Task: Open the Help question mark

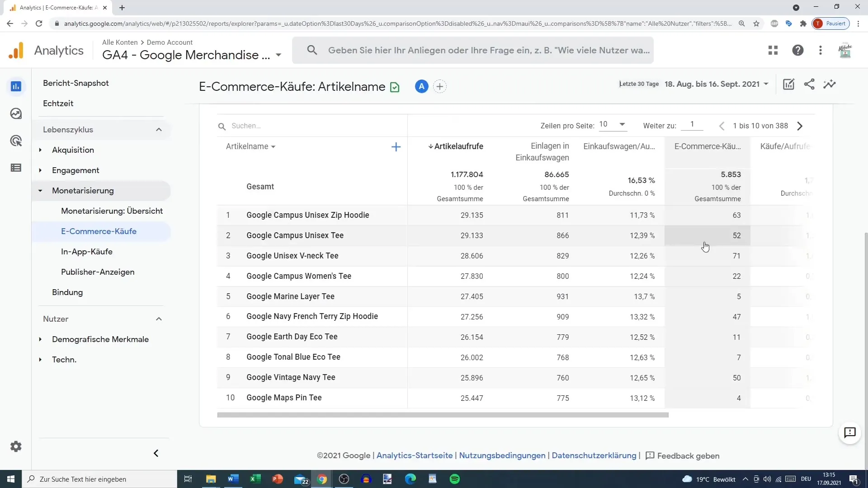Action: (798, 50)
